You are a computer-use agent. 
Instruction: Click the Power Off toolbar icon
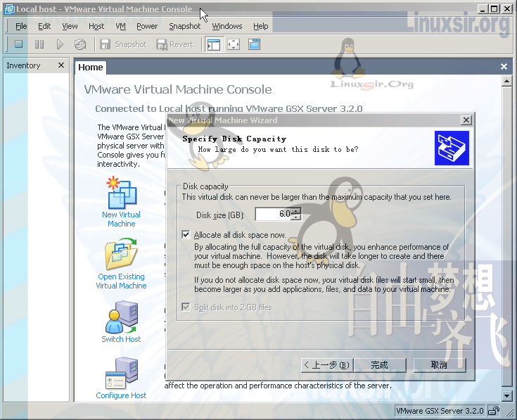pyautogui.click(x=19, y=44)
